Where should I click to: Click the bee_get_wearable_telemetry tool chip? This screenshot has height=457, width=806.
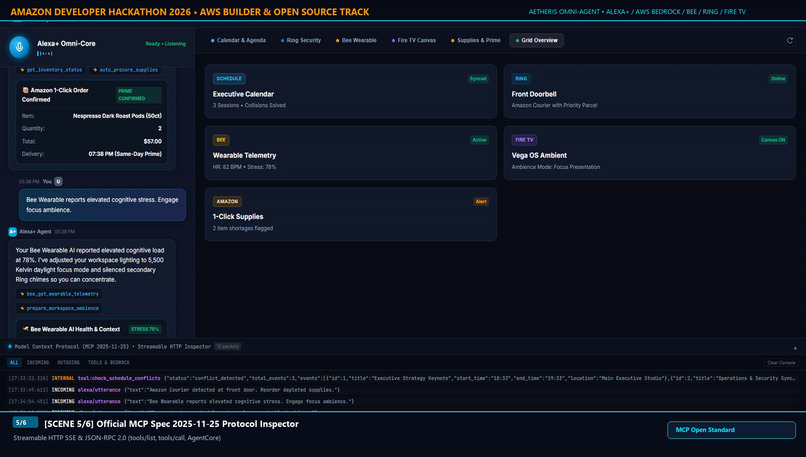click(x=59, y=294)
